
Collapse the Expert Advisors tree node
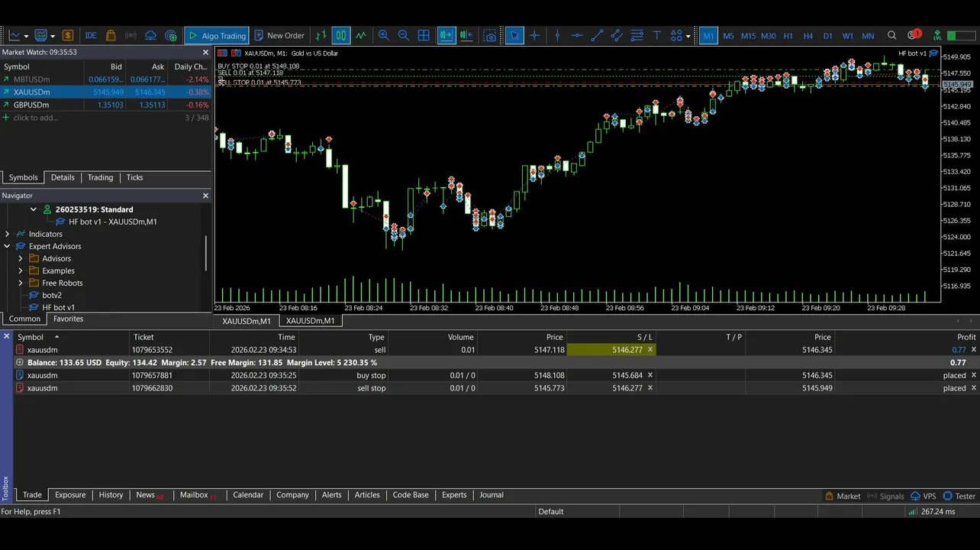pos(7,246)
